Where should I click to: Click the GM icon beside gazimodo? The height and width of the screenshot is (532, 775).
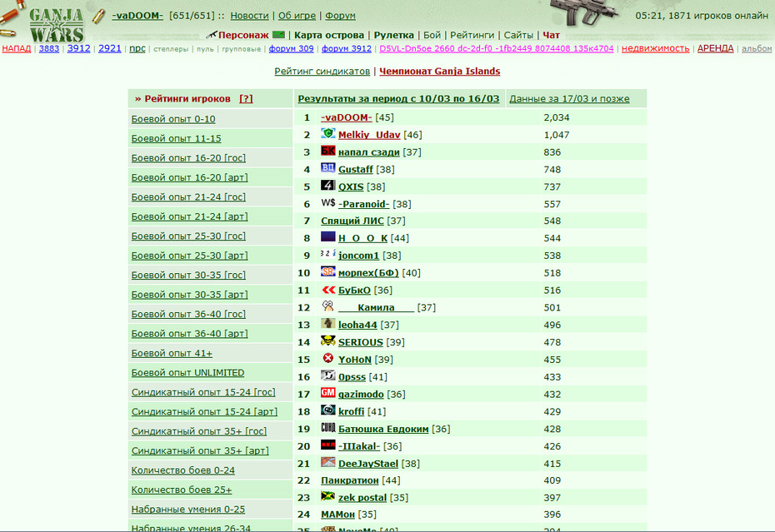click(327, 393)
